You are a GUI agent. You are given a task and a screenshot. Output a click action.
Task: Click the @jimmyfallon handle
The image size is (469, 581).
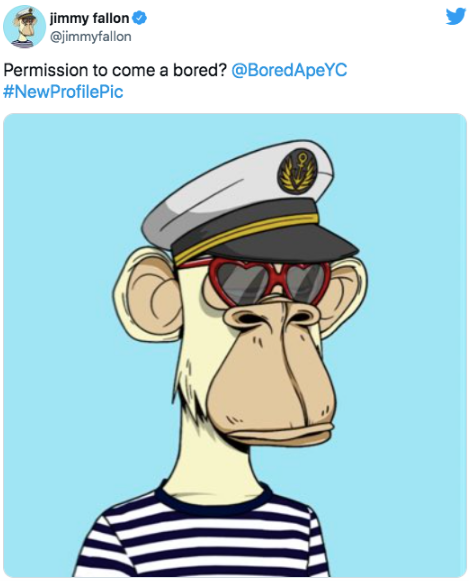pos(90,37)
